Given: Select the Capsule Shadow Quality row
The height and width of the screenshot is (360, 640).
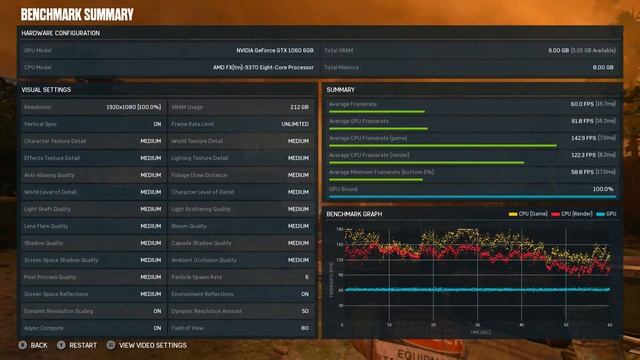Looking at the screenshot, I should [x=241, y=243].
